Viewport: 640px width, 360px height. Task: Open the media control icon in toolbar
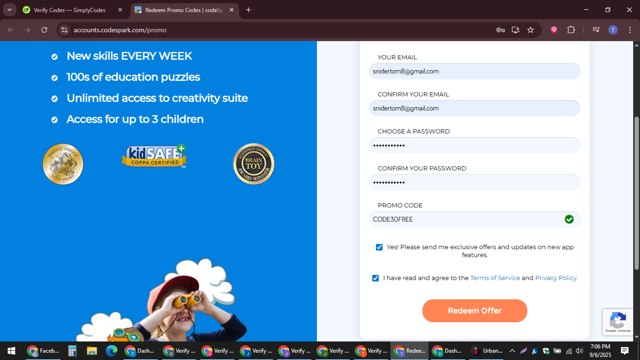(596, 30)
